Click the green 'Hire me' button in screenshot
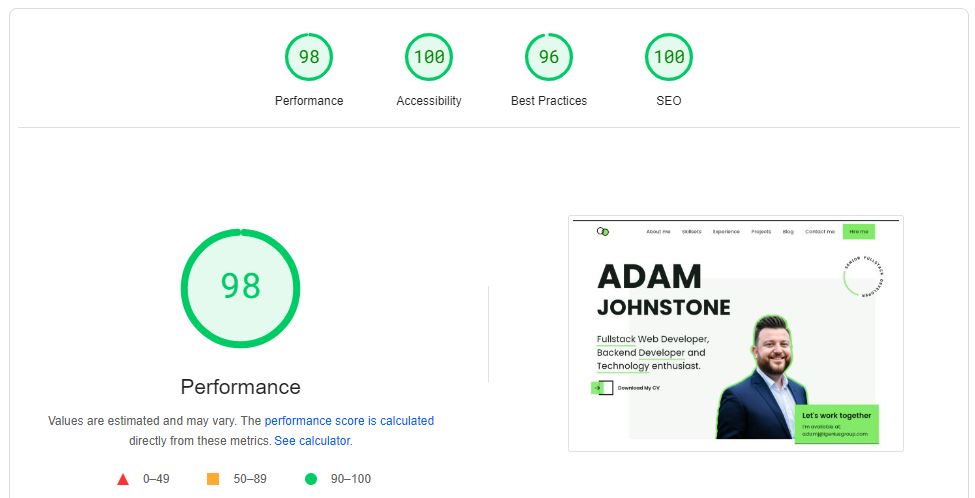Viewport: 975px width, 498px height. [x=859, y=232]
